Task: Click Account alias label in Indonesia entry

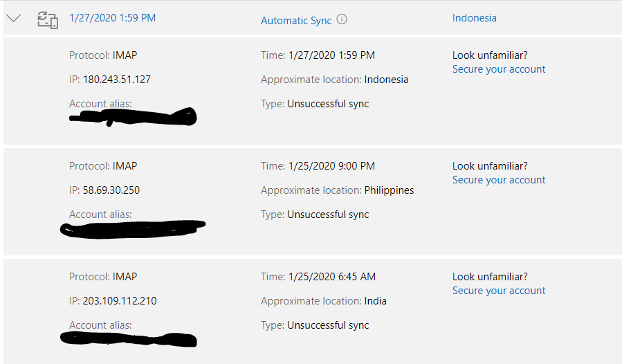Action: [100, 104]
